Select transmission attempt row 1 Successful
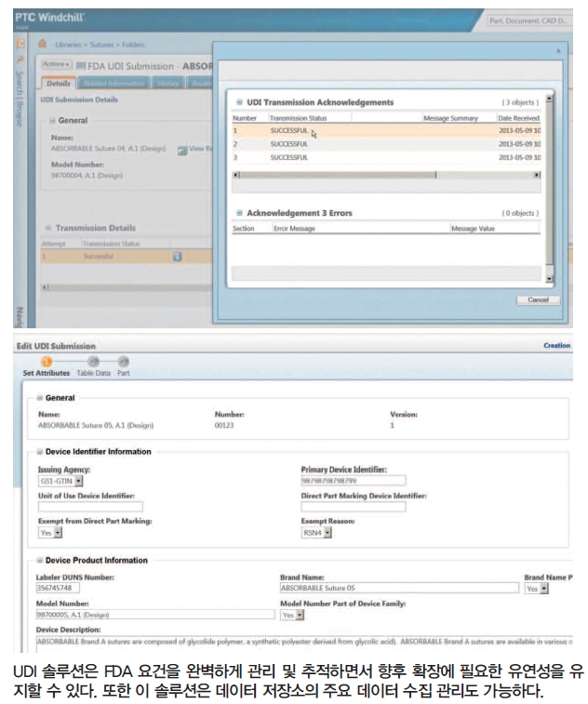Screen dimensions: 588x704 127,257
